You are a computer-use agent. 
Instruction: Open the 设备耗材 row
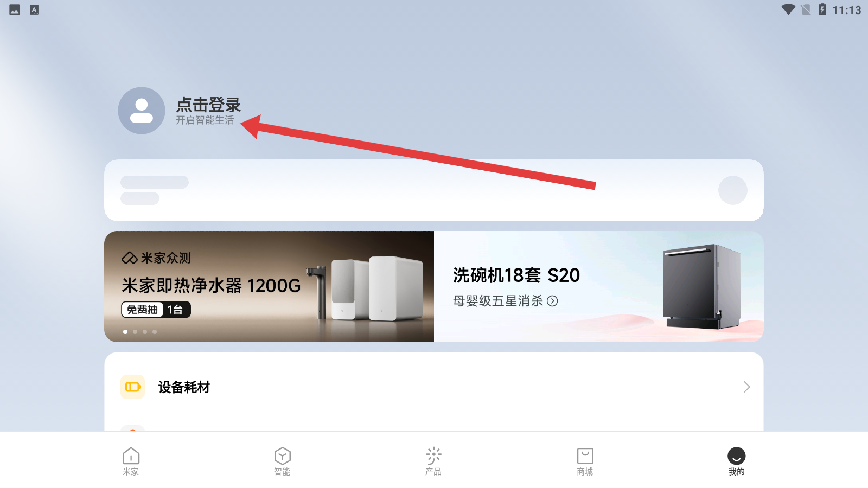pyautogui.click(x=434, y=387)
